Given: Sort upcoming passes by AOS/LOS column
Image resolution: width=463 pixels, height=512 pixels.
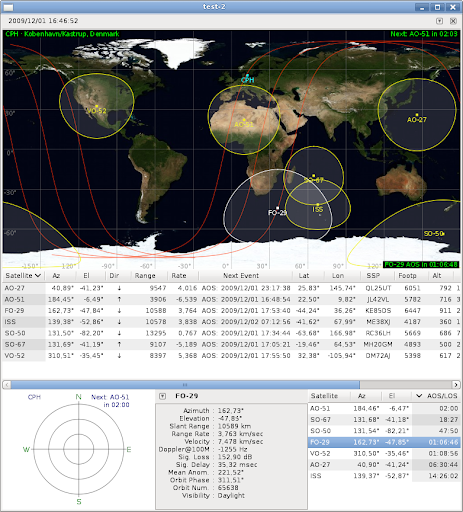Looking at the screenshot, I should coord(437,396).
